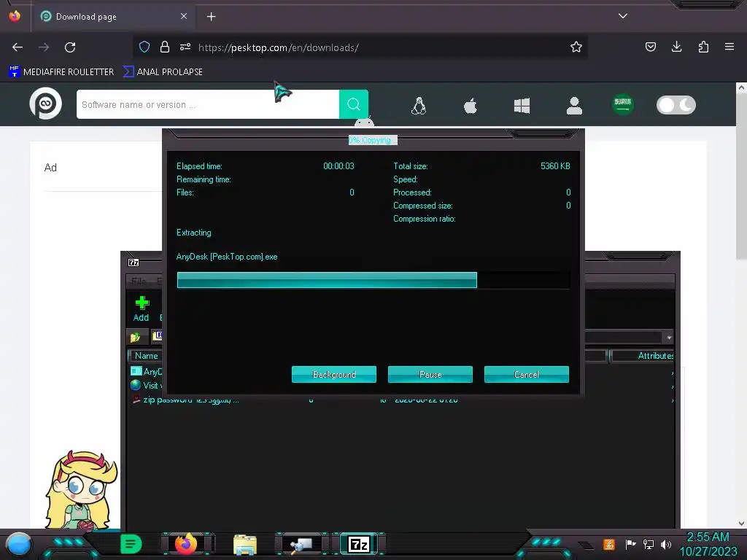Open Action Center flag icon
The width and height of the screenshot is (747, 560).
(x=630, y=544)
